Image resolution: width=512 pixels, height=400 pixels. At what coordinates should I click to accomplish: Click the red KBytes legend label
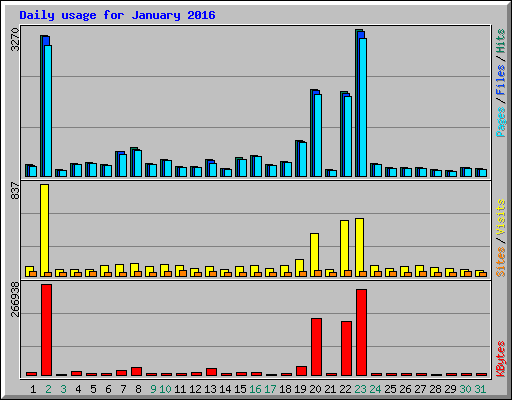(x=501, y=359)
